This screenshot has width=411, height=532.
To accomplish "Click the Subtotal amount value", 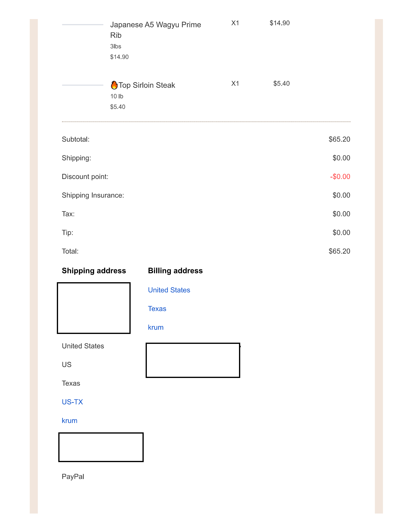I will click(339, 139).
